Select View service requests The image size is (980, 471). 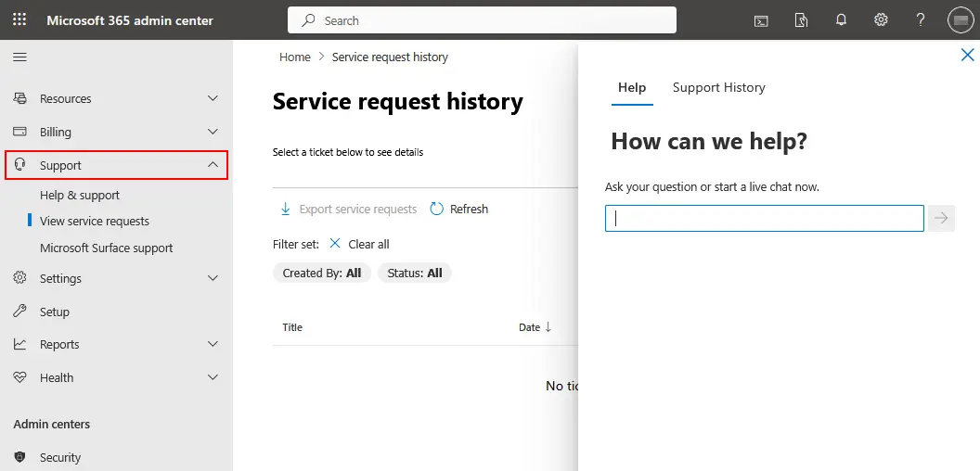pyautogui.click(x=95, y=222)
